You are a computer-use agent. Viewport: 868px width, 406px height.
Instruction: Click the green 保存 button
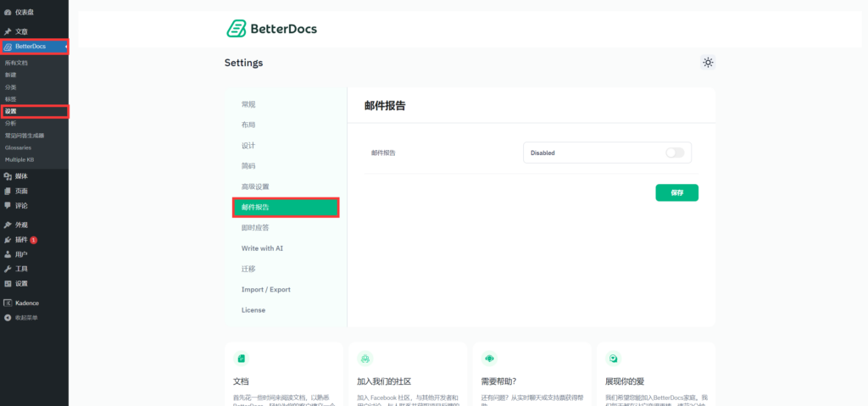677,192
